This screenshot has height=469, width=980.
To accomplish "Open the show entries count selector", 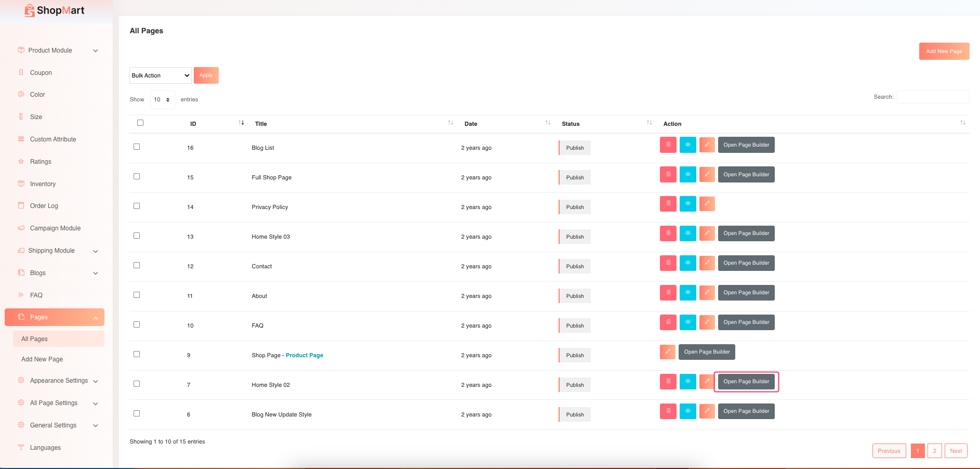I will (x=162, y=100).
